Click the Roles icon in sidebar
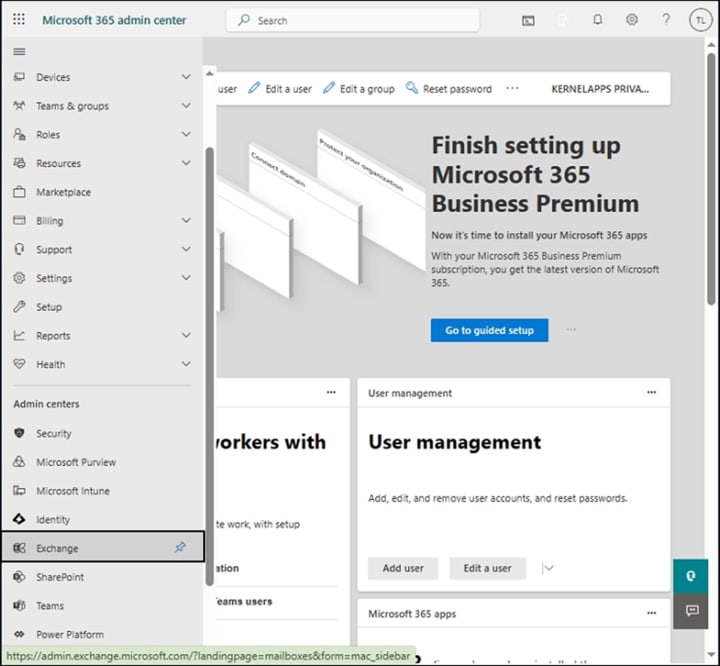The image size is (720, 666). (19, 134)
